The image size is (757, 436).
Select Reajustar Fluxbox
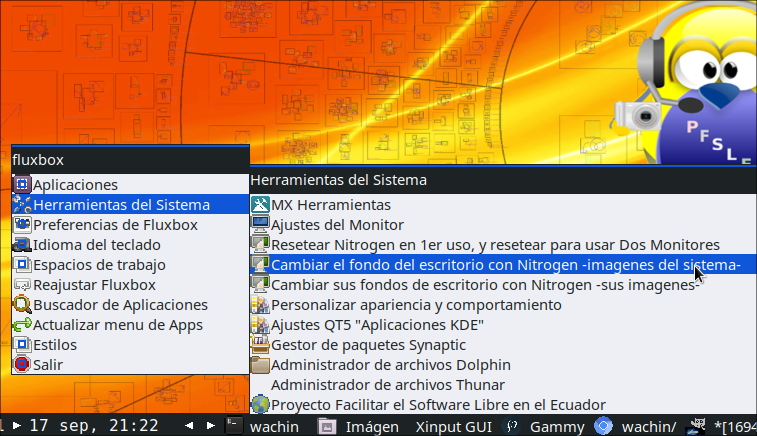pos(130,285)
